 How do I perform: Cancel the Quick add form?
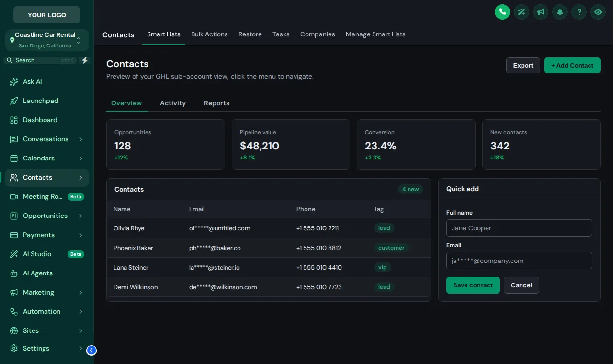point(522,285)
